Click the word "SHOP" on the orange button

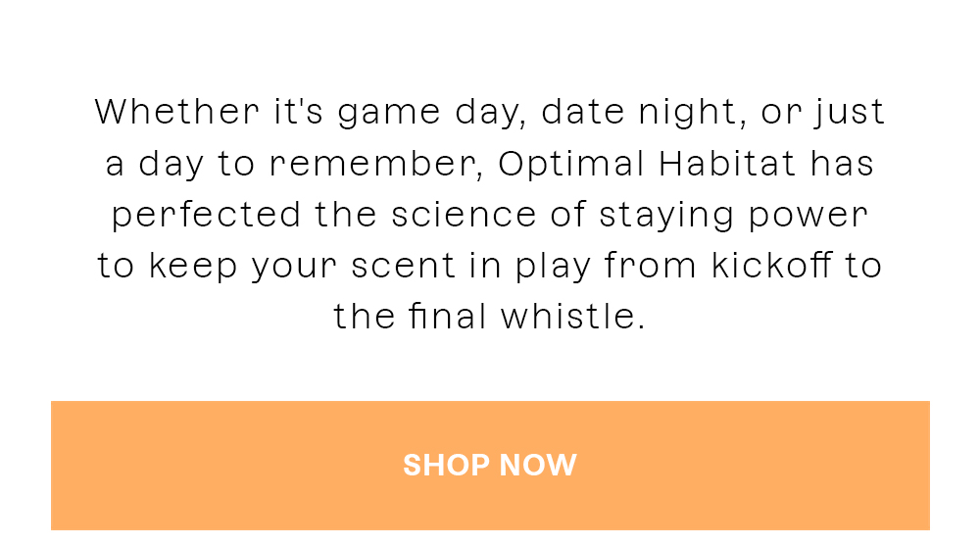point(446,466)
